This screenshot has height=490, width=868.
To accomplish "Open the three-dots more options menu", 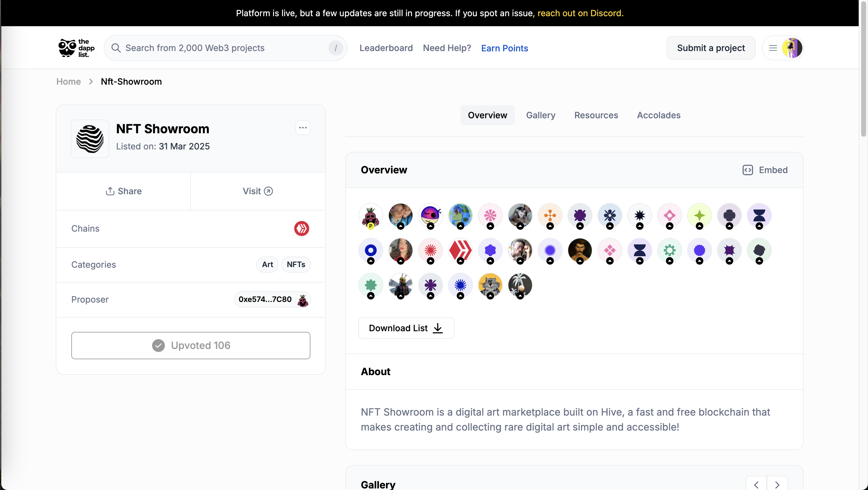I will [x=303, y=128].
